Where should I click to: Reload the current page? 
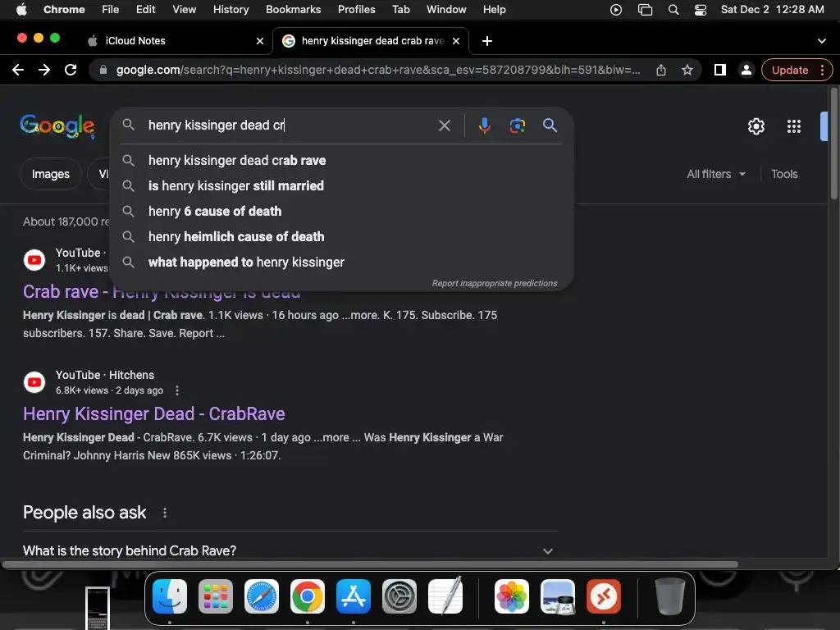click(71, 70)
